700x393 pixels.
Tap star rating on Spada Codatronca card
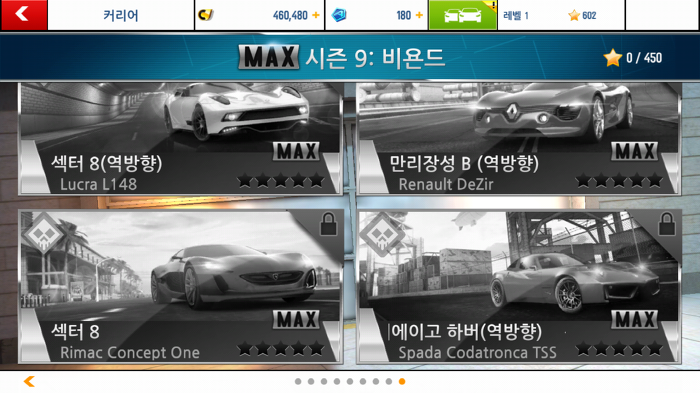[619, 348]
